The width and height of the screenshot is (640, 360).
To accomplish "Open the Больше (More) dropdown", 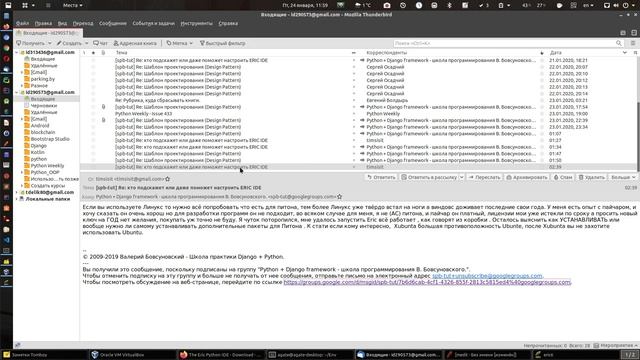I will tap(623, 177).
